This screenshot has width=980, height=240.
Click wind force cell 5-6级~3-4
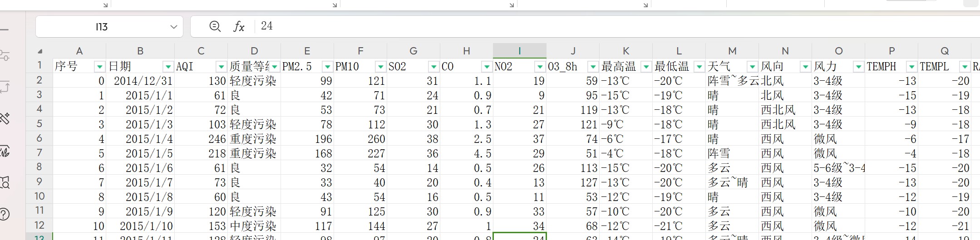coord(838,168)
